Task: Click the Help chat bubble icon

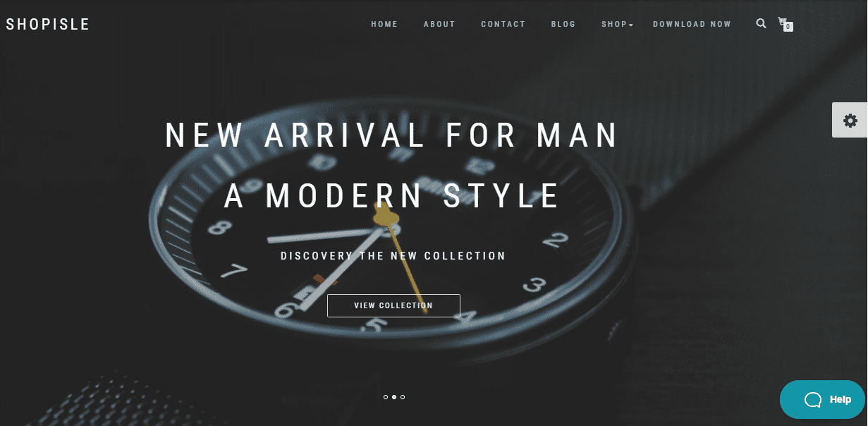Action: click(813, 400)
